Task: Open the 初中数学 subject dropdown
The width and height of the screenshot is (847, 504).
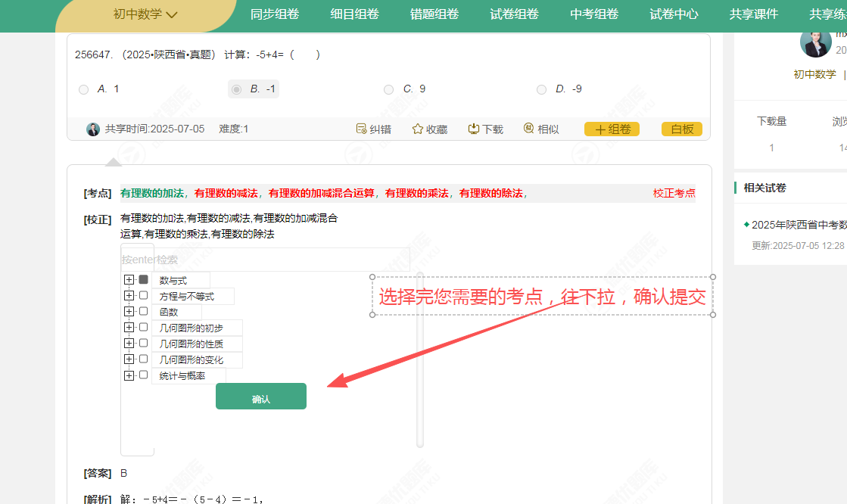Action: [x=145, y=14]
